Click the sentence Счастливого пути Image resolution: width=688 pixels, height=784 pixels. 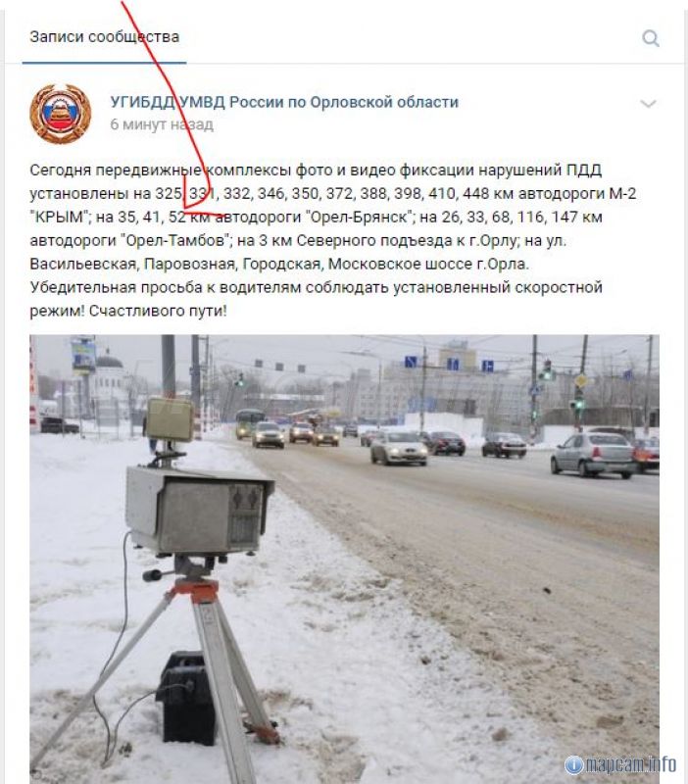click(158, 311)
